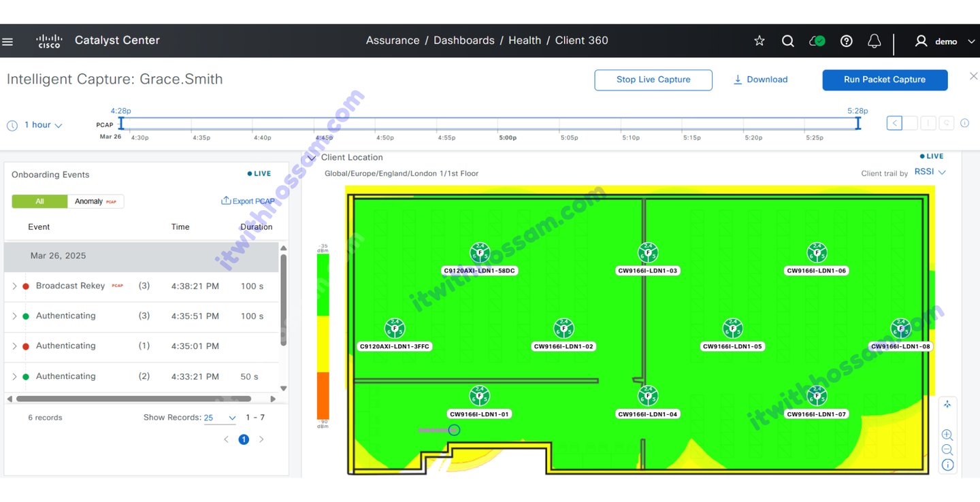Select the CW9166I-LDN1-07 access point icon
Viewport: 980px width, 502px height.
tap(817, 396)
